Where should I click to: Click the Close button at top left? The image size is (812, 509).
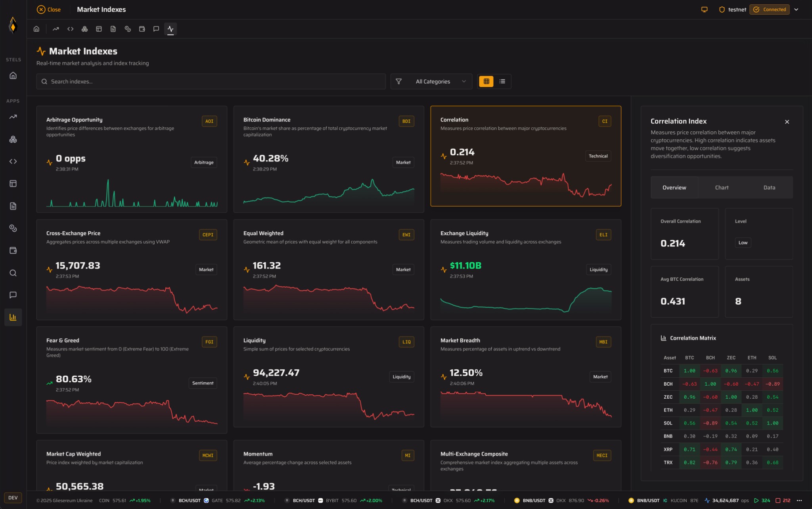click(48, 9)
